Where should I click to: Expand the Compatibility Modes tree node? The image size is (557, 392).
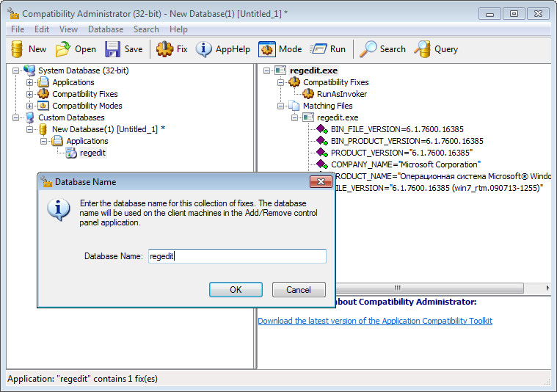[30, 106]
